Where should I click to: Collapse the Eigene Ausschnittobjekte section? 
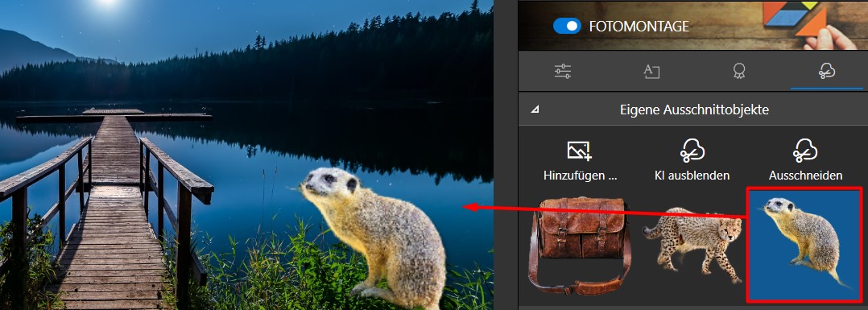pyautogui.click(x=534, y=110)
